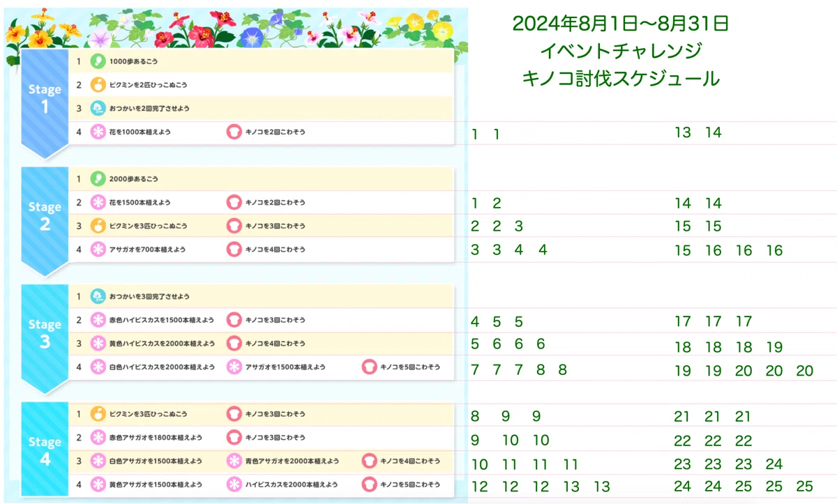
Task: Click the flower icon beside 白色ハイビスカスを2000本植えよう
Action: point(98,367)
